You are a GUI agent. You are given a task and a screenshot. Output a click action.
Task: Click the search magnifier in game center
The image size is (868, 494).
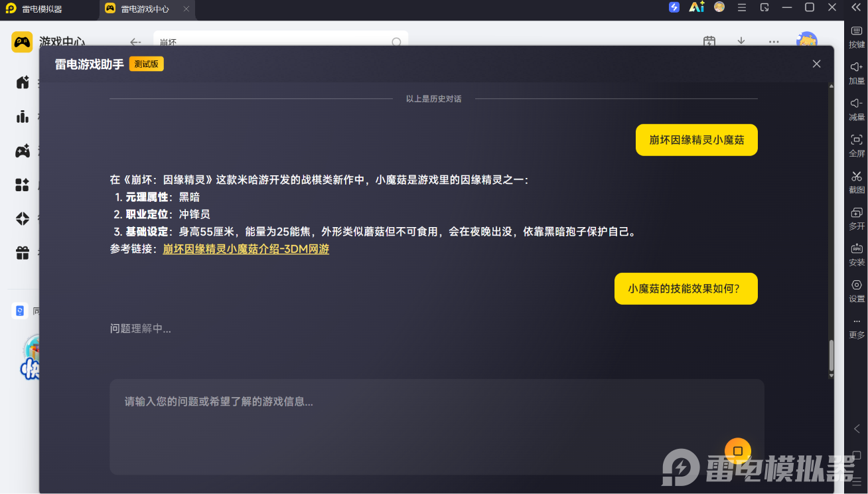click(x=396, y=42)
